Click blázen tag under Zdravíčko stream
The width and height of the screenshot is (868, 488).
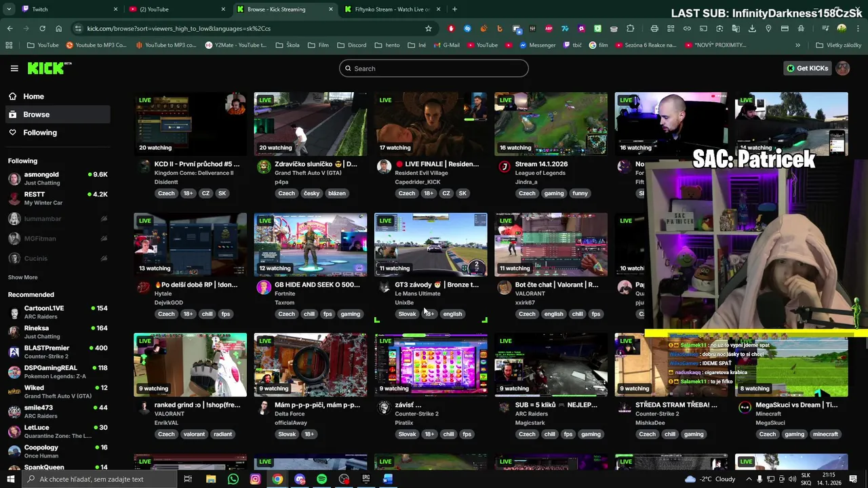pyautogui.click(x=337, y=193)
